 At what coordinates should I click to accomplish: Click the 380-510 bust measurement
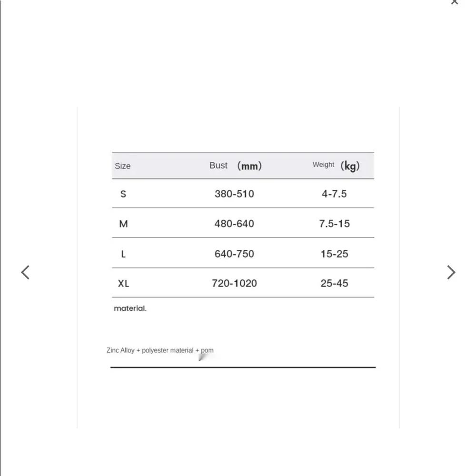pos(234,194)
